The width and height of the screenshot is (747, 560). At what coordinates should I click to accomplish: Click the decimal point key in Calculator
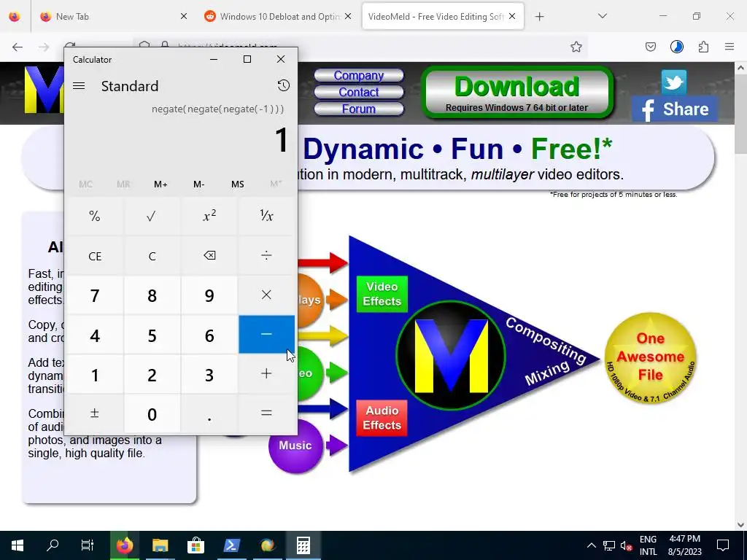click(209, 413)
